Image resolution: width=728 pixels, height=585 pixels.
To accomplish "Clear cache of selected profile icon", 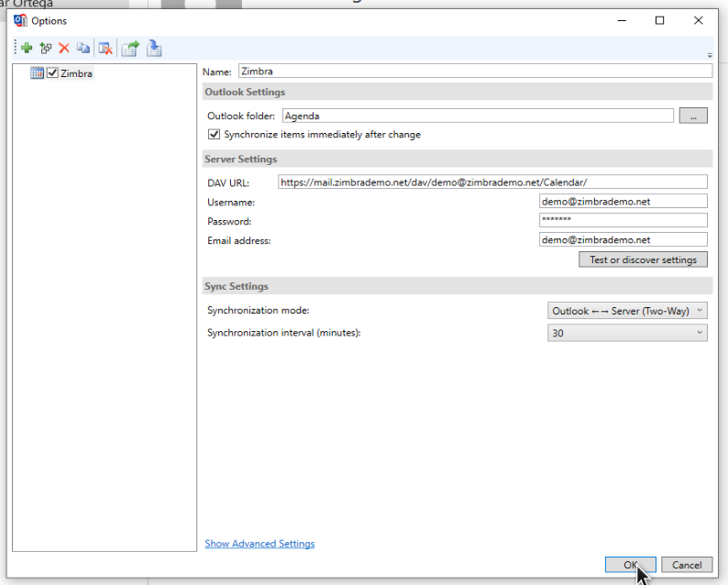I will pos(105,49).
